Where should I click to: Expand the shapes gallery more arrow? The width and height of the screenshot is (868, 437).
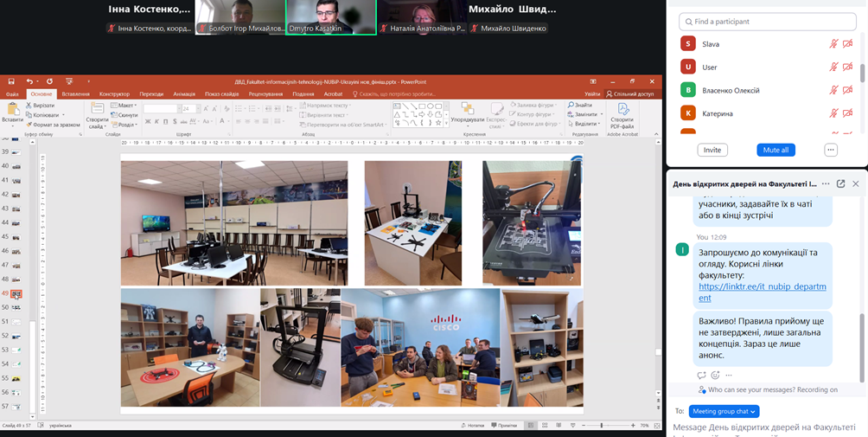coord(445,124)
